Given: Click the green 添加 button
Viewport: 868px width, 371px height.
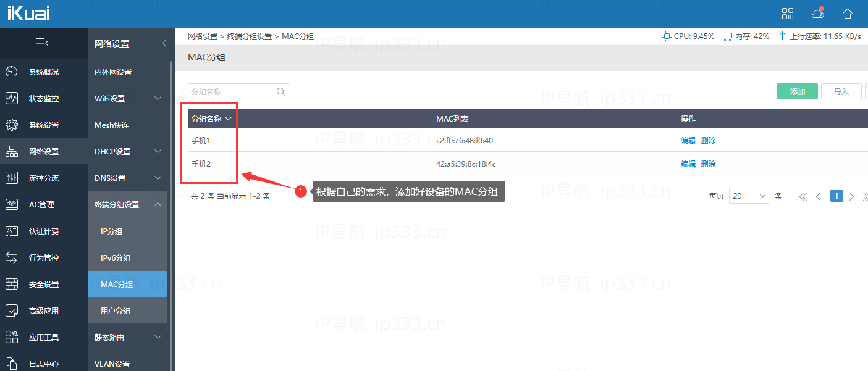Looking at the screenshot, I should point(798,91).
